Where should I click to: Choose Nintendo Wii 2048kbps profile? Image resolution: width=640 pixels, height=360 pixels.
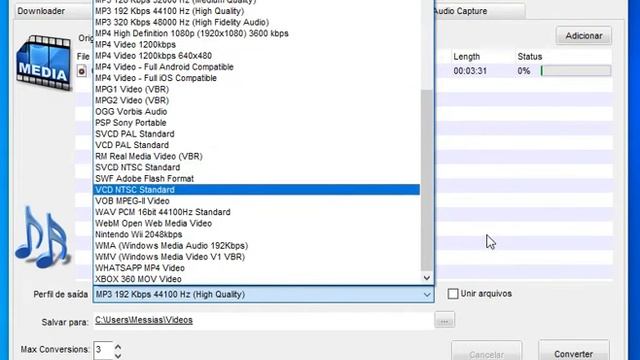pos(256,234)
